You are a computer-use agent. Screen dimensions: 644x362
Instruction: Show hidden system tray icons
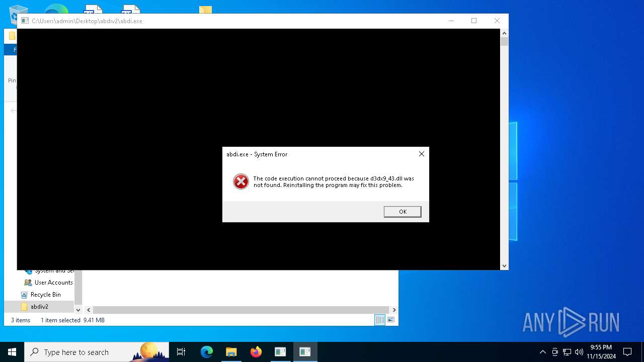click(542, 352)
